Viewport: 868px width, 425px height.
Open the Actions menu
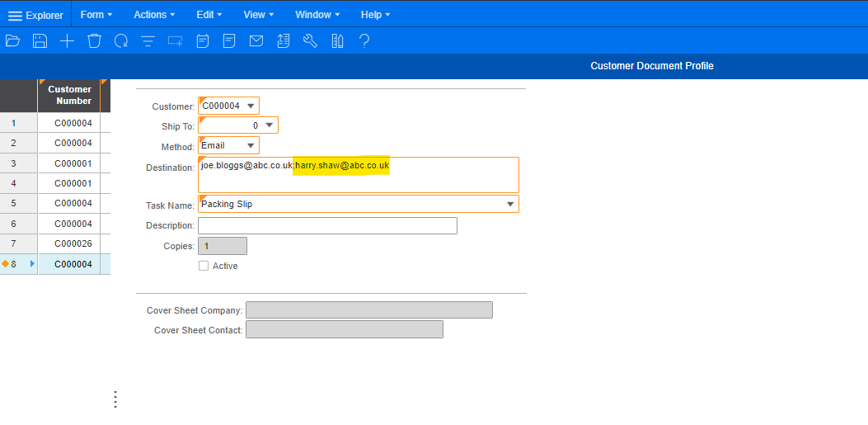tap(155, 15)
